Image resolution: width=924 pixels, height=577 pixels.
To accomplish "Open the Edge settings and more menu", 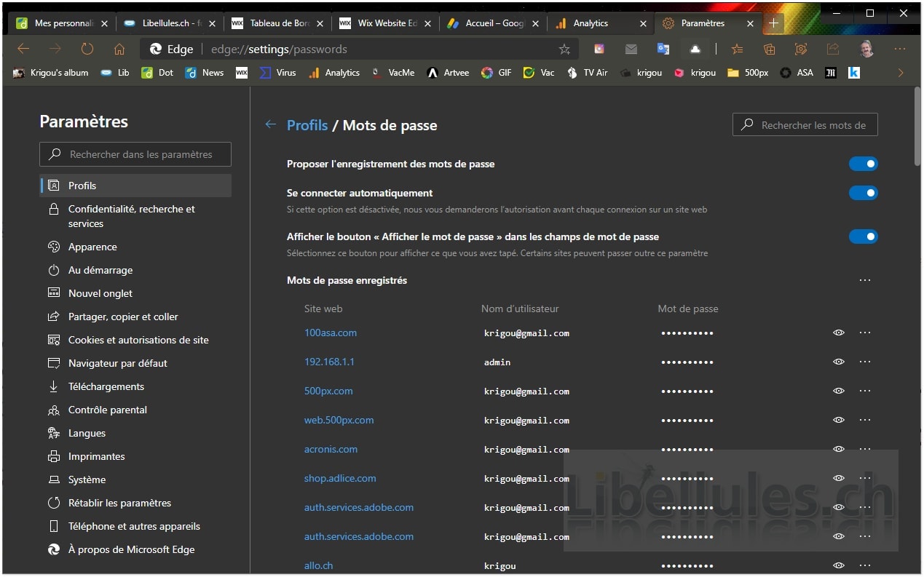I will pos(900,49).
